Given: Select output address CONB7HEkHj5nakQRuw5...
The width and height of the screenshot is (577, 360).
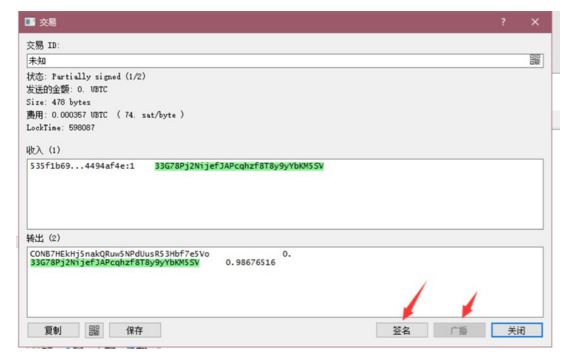Looking at the screenshot, I should pos(120,254).
